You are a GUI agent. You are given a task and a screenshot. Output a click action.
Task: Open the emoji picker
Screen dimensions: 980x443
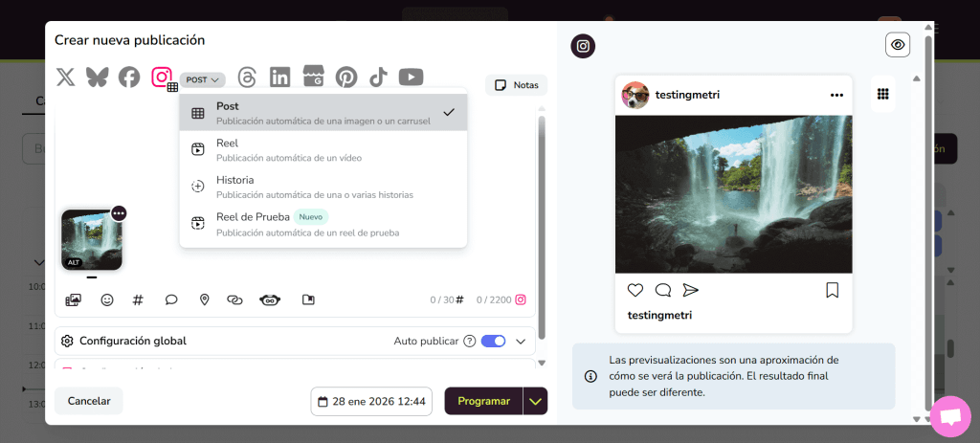pyautogui.click(x=107, y=299)
